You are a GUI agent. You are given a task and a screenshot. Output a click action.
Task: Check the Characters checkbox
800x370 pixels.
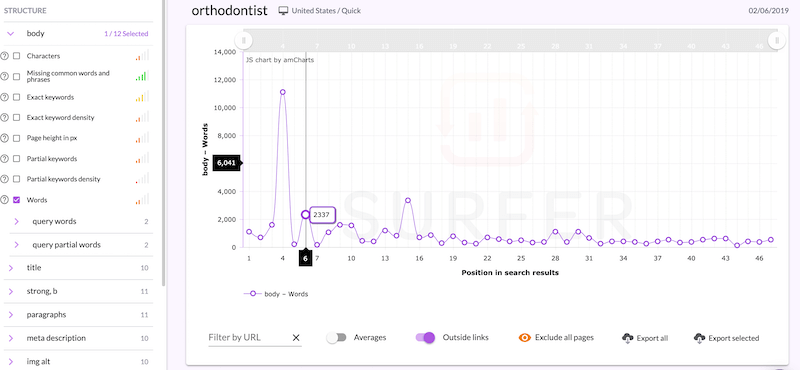(16, 56)
